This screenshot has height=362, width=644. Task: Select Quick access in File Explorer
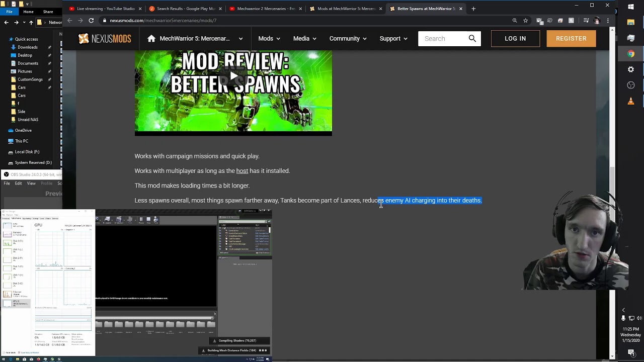pos(26,39)
